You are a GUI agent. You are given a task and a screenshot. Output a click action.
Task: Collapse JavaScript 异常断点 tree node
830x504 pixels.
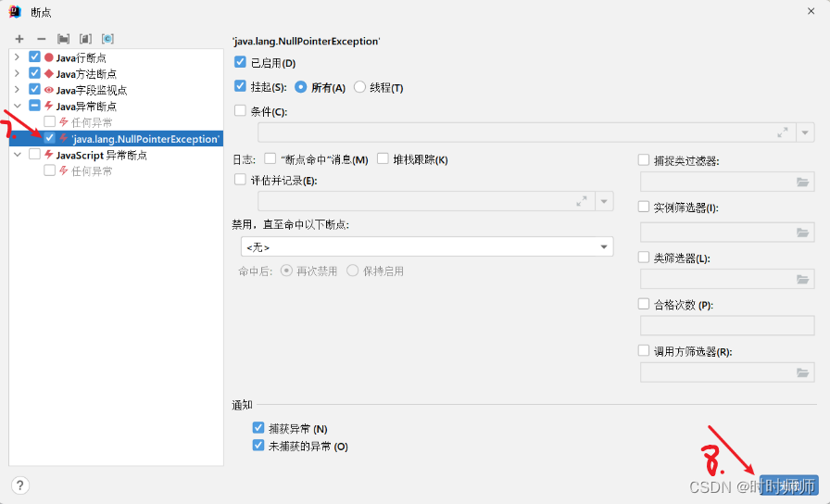click(17, 155)
